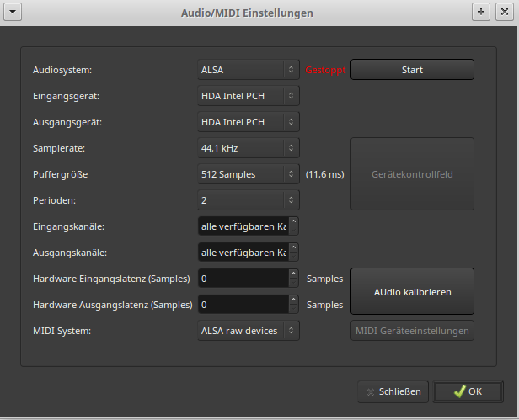Open the Audiosystem ALSA dropdown

click(x=248, y=70)
